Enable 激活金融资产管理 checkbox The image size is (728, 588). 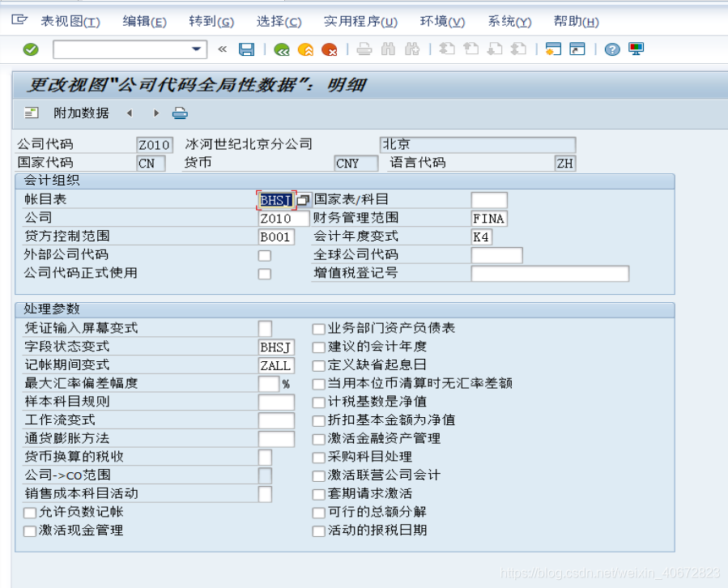[x=318, y=439]
